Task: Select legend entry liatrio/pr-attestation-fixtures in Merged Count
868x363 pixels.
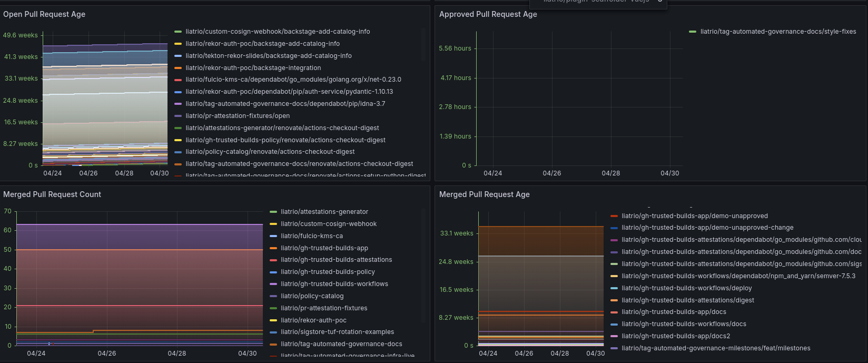Action: [x=324, y=308]
